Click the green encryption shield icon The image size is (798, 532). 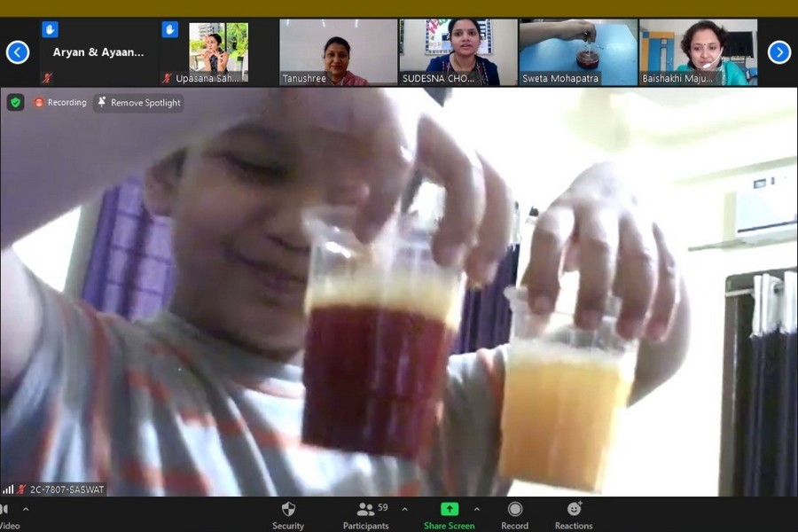click(15, 102)
